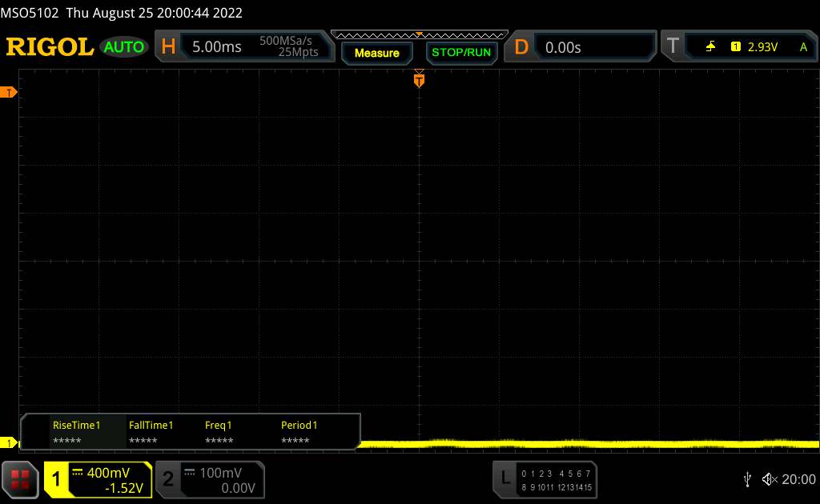Toggle the AUTO trigger status badge
Viewport: 820px width, 504px height.
pyautogui.click(x=124, y=47)
